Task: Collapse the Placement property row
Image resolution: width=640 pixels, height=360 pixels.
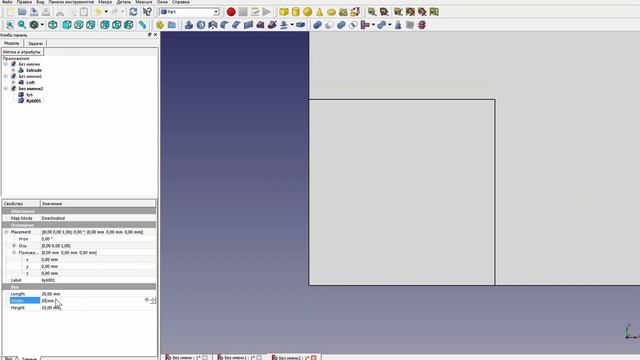Action: (6, 232)
